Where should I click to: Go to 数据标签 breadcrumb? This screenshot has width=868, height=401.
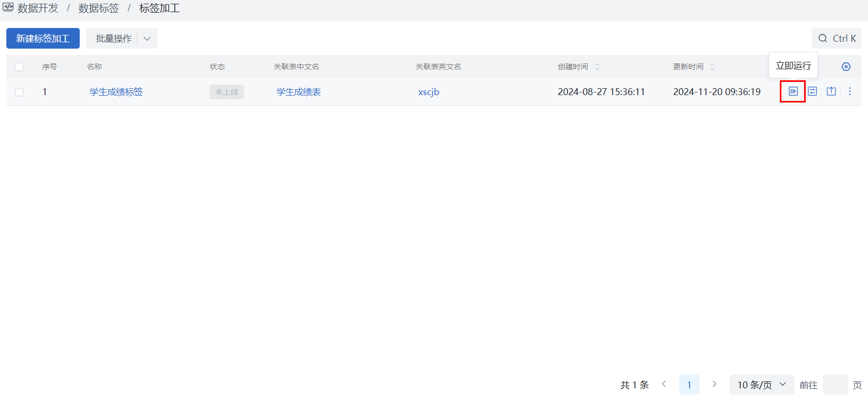(x=99, y=8)
